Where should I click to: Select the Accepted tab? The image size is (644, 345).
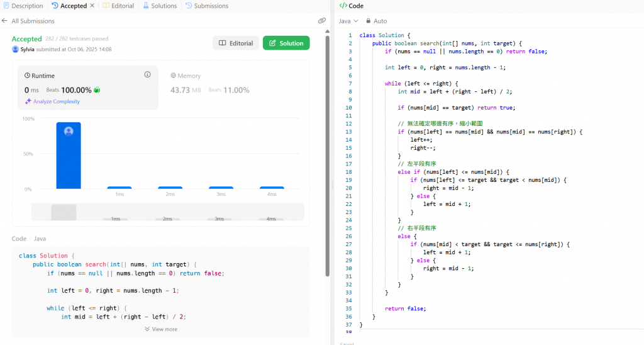coord(69,6)
